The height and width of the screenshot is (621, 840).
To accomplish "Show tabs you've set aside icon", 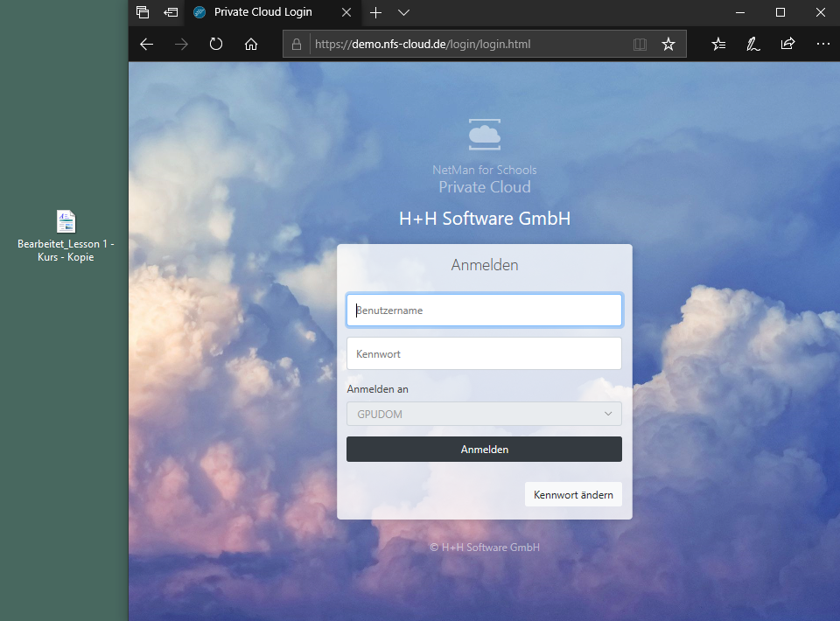I will pyautogui.click(x=143, y=12).
